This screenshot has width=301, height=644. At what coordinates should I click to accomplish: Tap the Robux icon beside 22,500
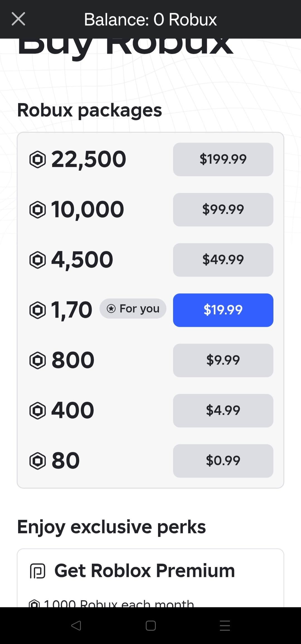[37, 159]
